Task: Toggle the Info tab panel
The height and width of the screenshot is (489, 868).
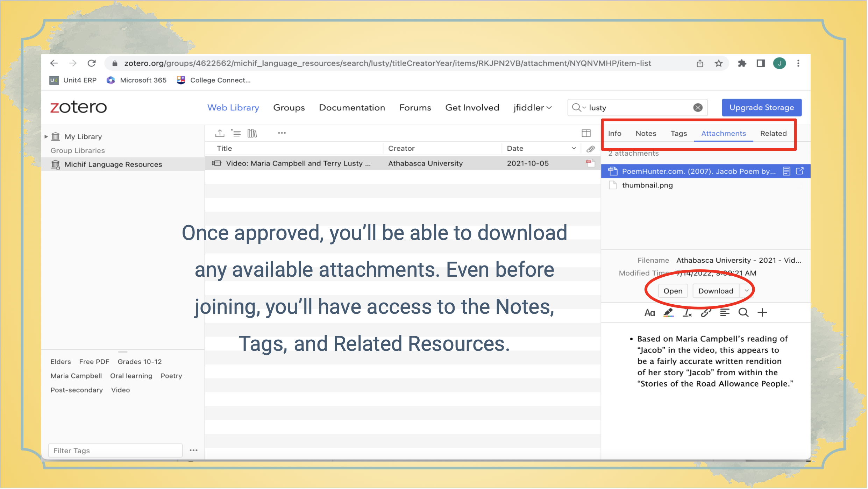Action: click(x=615, y=133)
